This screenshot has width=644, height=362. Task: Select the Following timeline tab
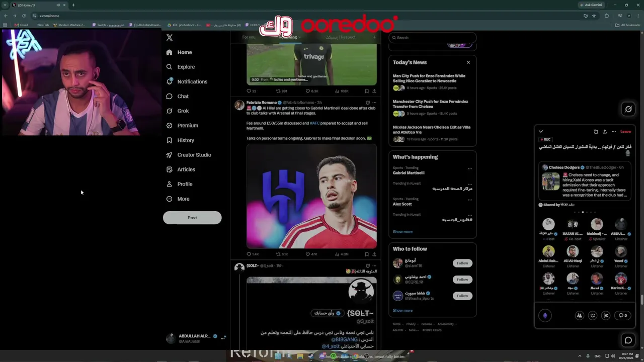[x=288, y=37]
